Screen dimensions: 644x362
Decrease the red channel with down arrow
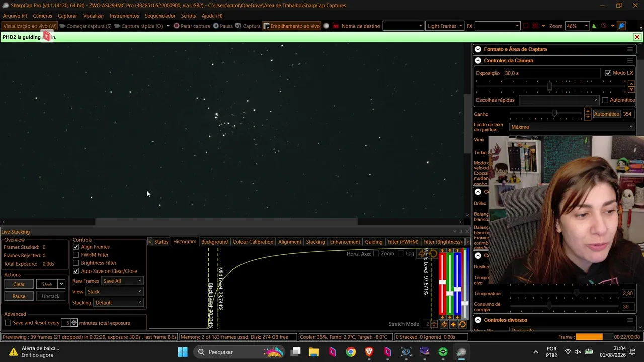tap(442, 317)
